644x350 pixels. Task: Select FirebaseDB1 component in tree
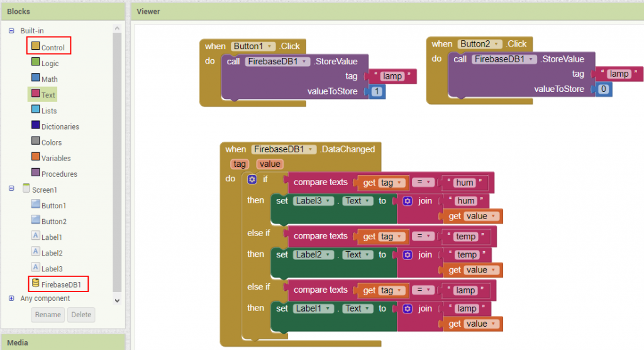[57, 284]
